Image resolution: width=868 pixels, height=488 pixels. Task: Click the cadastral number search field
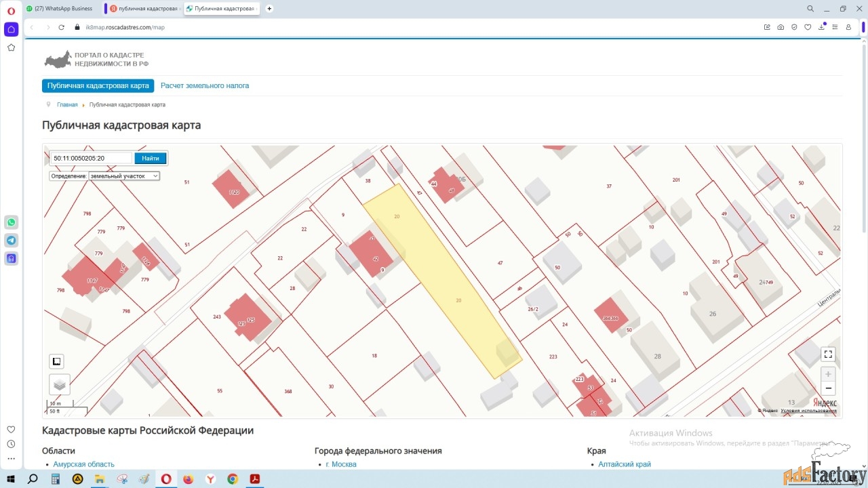pos(92,159)
